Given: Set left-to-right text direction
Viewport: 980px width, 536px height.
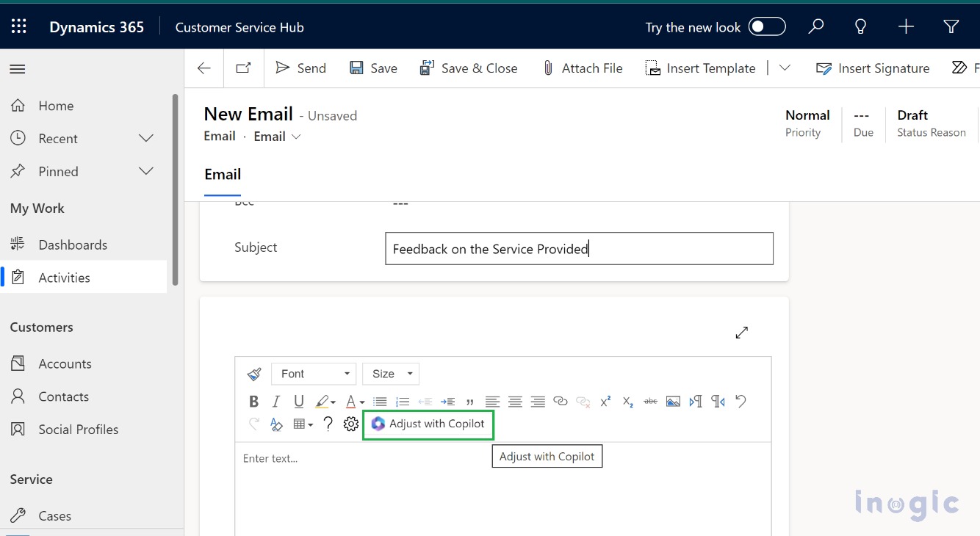Looking at the screenshot, I should 696,402.
